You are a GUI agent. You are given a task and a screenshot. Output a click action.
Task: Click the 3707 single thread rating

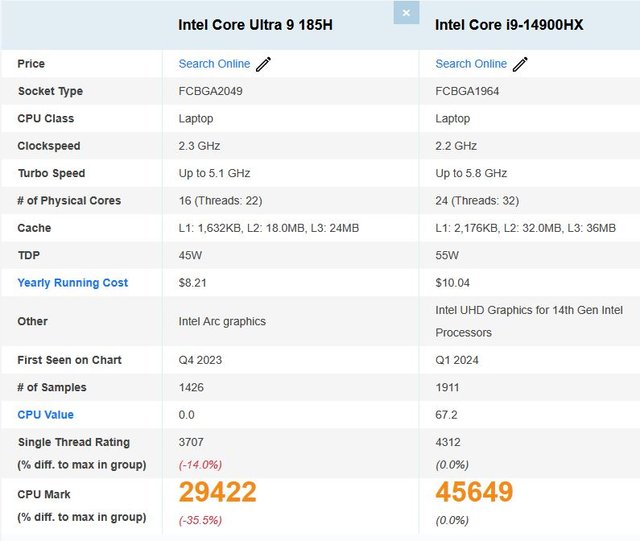click(191, 442)
